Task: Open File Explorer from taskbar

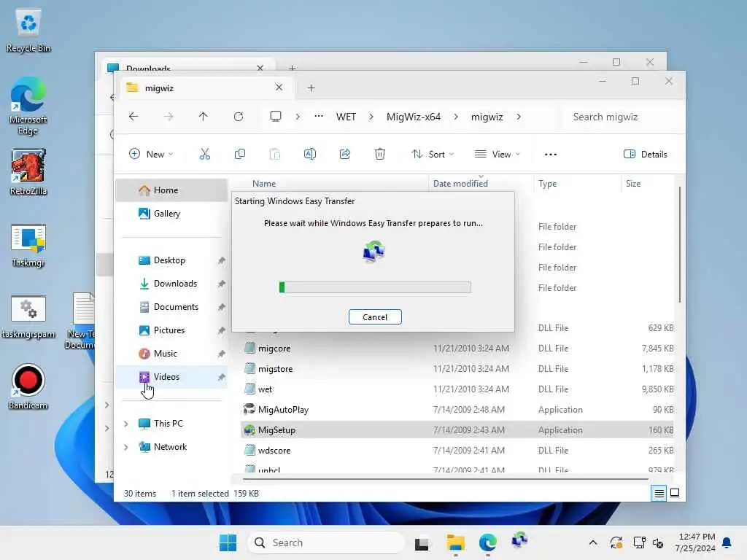Action: [x=455, y=542]
